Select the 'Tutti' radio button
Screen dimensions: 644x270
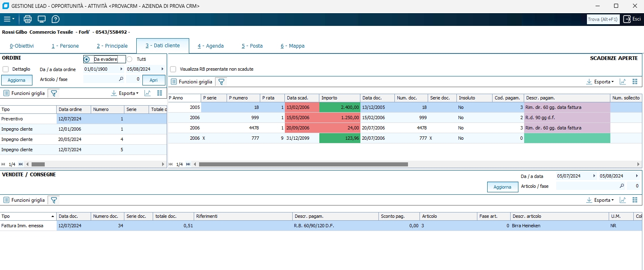click(130, 59)
